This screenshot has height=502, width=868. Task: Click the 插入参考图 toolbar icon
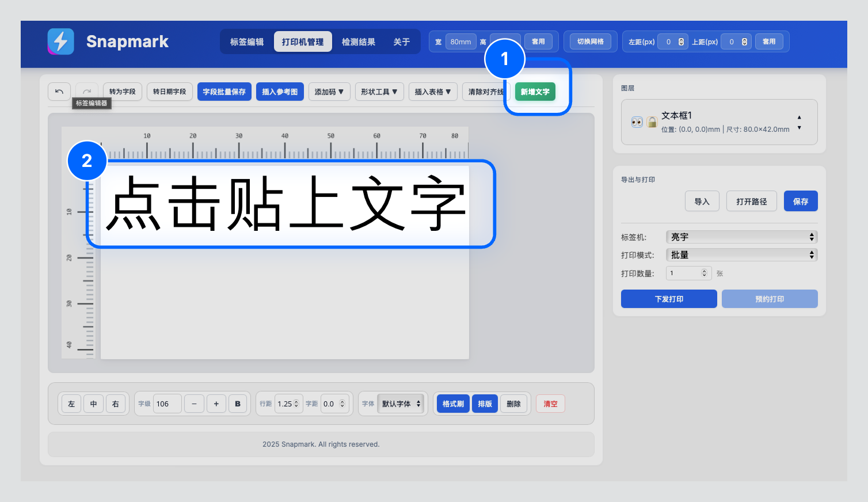tap(280, 92)
